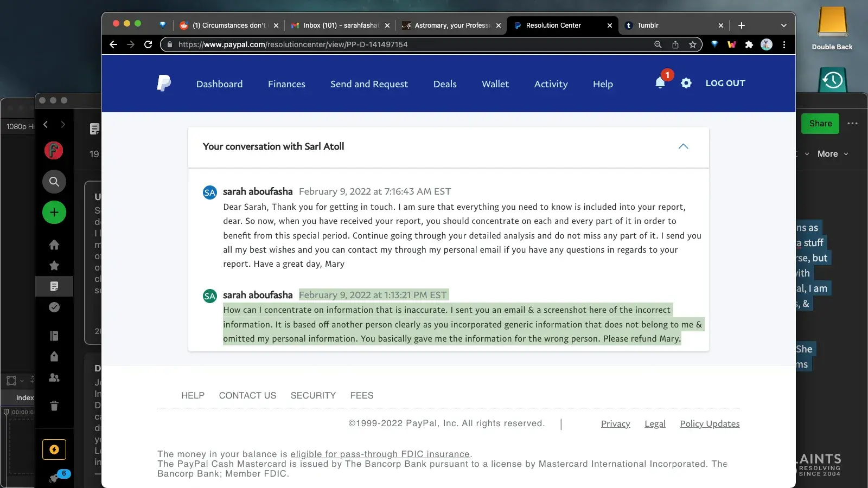Click the share page icon in address bar
The width and height of the screenshot is (868, 488).
coord(675,44)
